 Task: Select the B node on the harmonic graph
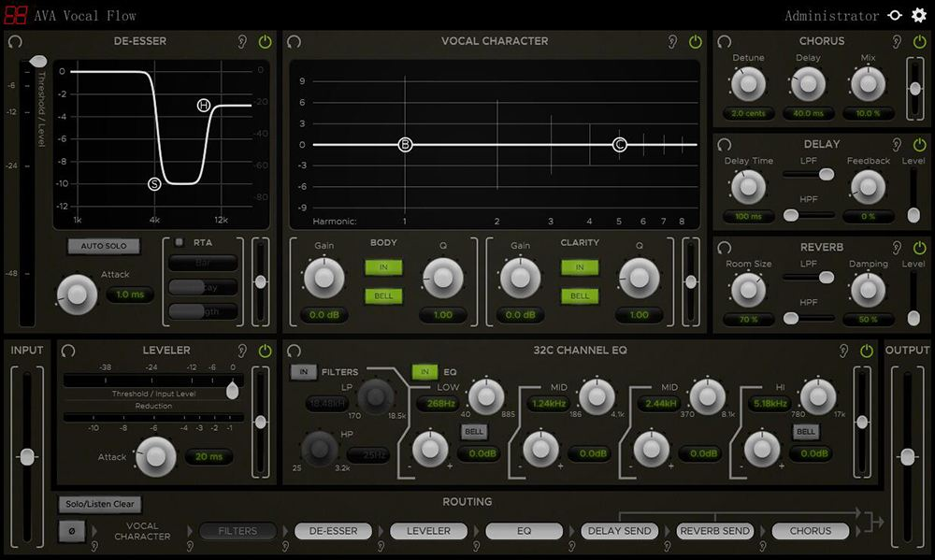tap(405, 144)
